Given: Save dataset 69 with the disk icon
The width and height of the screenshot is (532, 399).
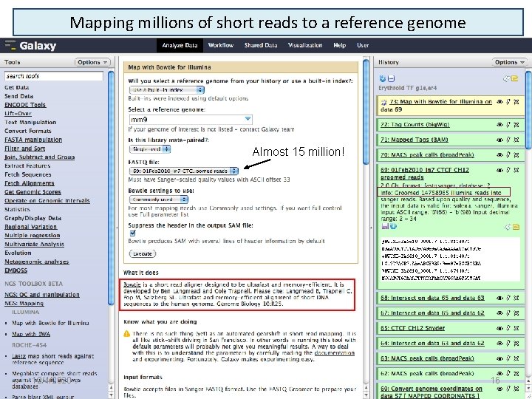Looking at the screenshot, I should tap(385, 226).
